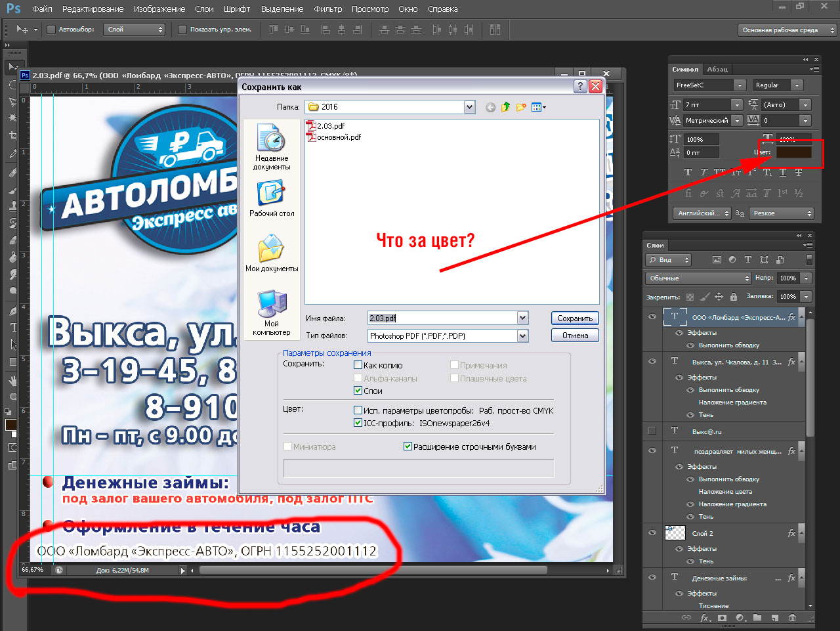
Task: Click the 'Сохранить' button
Action: (575, 318)
